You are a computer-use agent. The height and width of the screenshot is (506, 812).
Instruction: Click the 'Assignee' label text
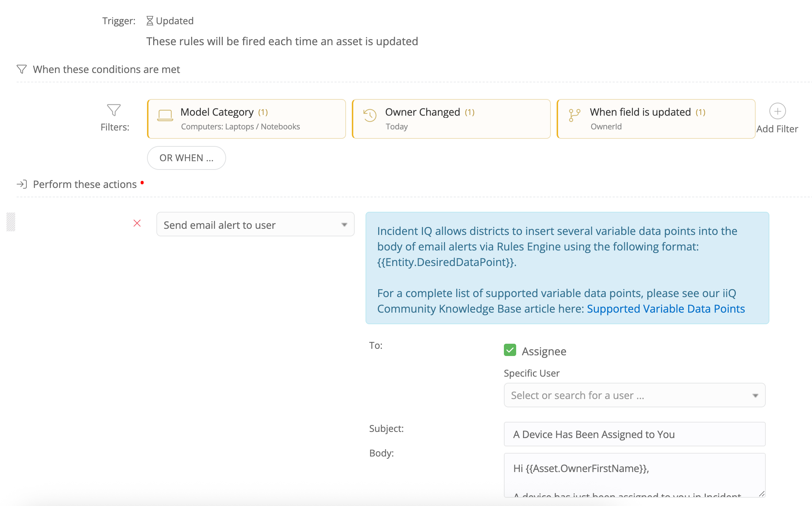tap(544, 351)
